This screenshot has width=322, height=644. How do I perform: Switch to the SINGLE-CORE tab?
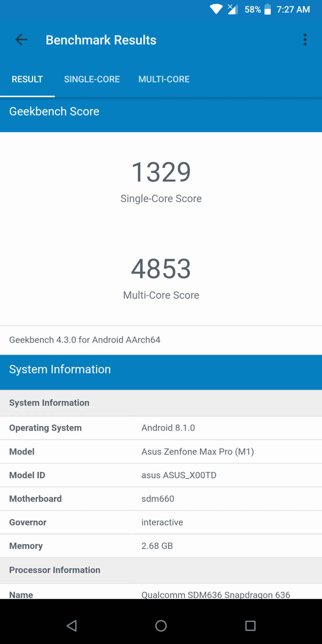click(92, 79)
